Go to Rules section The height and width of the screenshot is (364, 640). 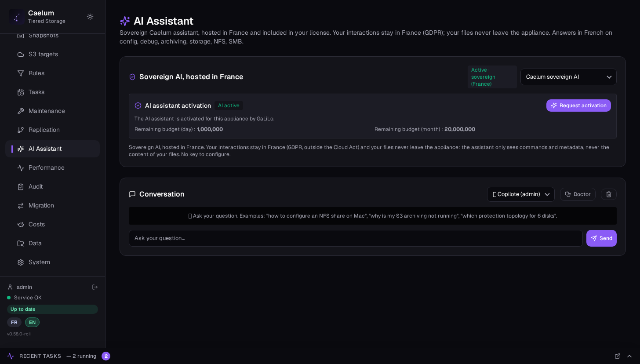52,73
